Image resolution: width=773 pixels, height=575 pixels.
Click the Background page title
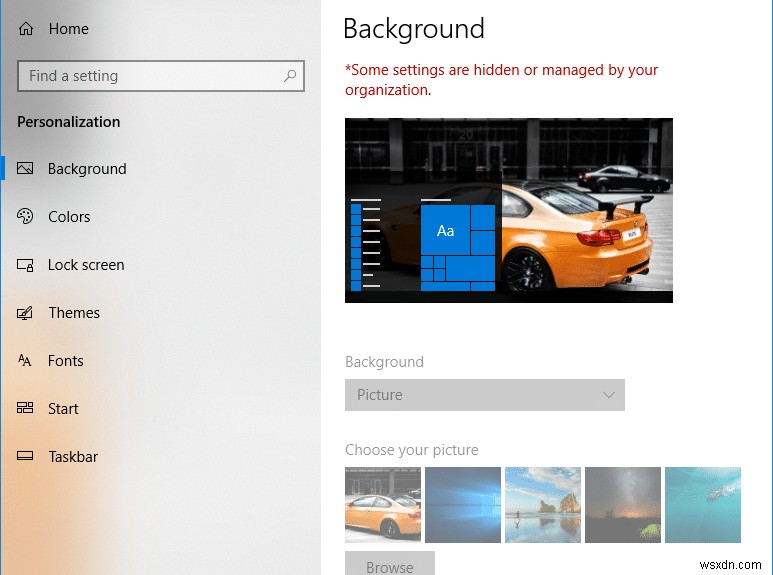[x=414, y=29]
